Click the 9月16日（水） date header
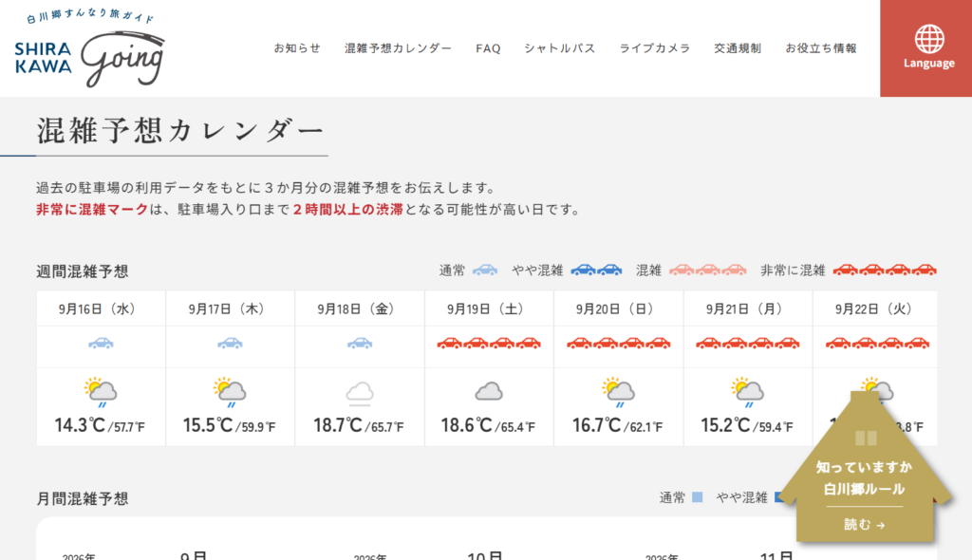Viewport: 972px width, 560px height. tap(100, 308)
